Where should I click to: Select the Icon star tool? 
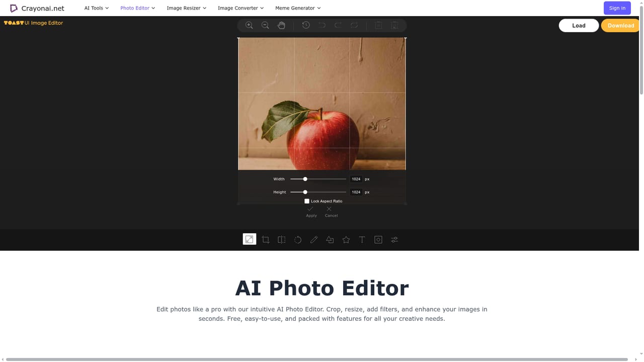click(346, 240)
